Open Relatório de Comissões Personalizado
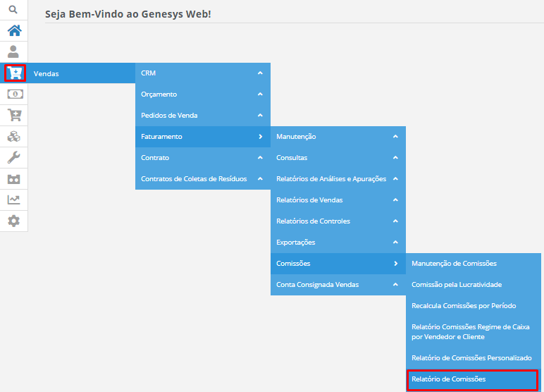544x392 pixels. coord(474,358)
